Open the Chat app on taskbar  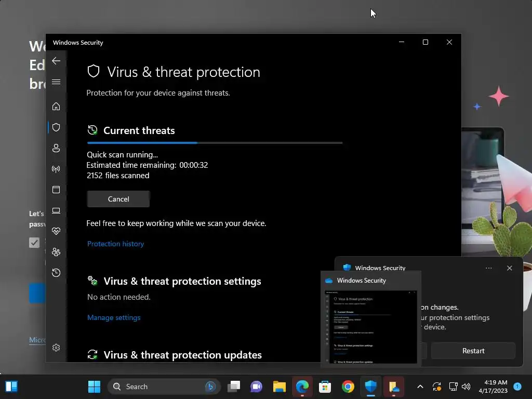click(x=257, y=387)
